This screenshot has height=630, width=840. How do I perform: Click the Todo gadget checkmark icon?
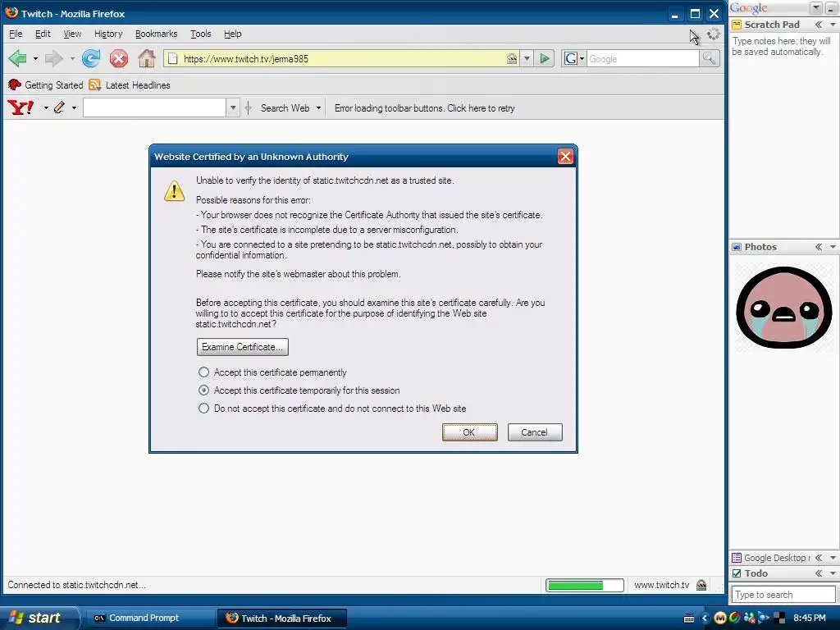(737, 573)
